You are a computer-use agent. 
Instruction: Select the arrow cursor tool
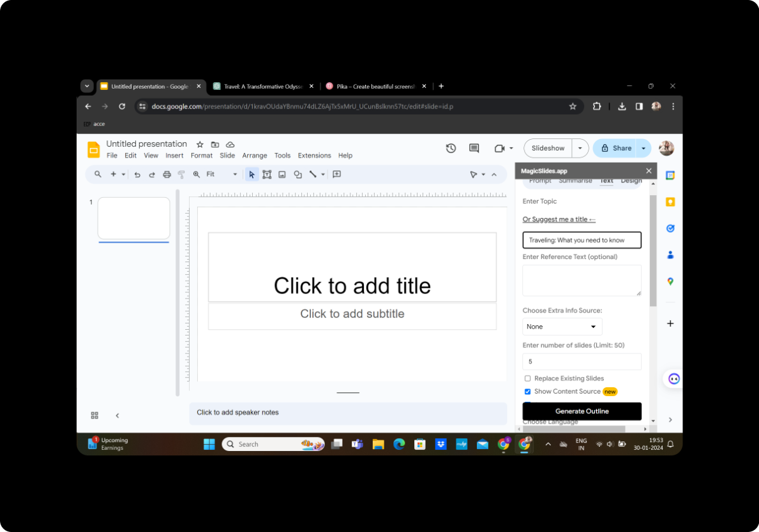[x=252, y=175]
